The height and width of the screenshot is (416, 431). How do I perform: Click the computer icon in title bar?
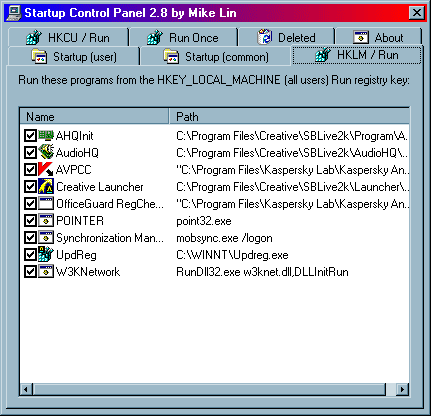pos(14,13)
